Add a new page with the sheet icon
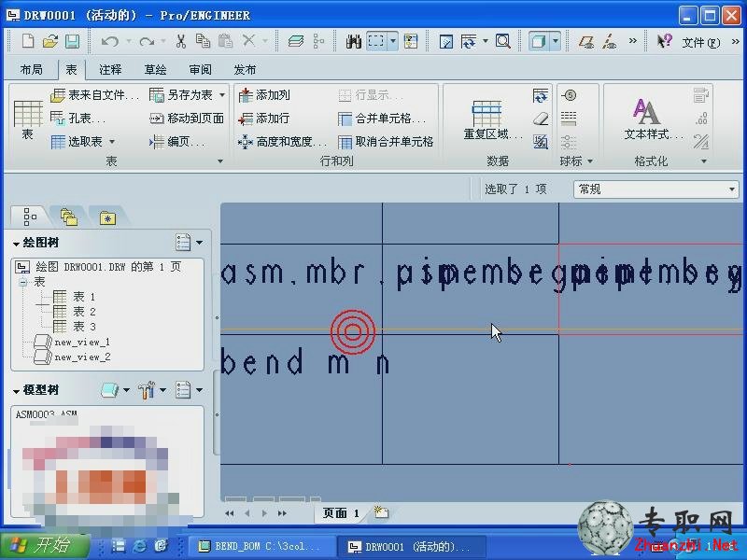This screenshot has height=560, width=747. click(x=381, y=512)
